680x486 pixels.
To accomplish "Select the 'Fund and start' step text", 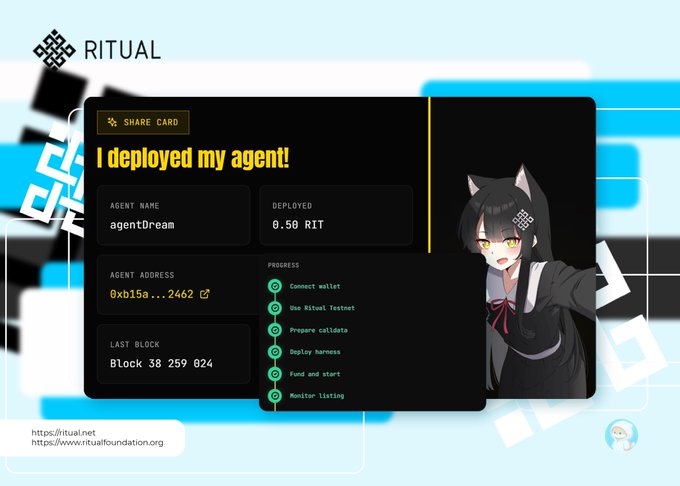I will (x=315, y=374).
